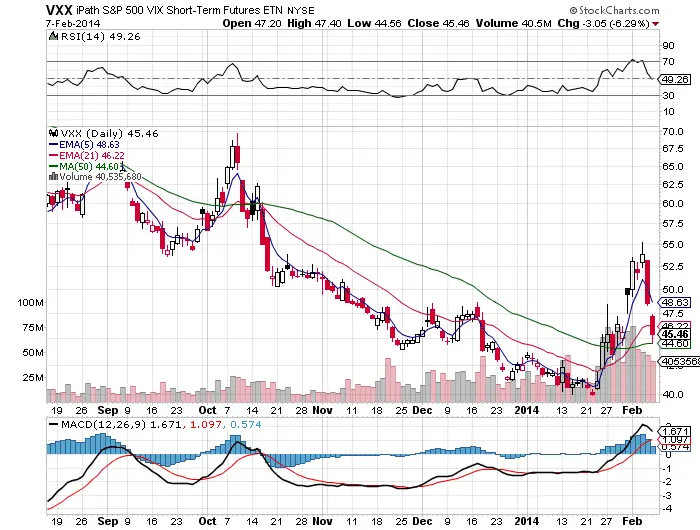Click the Open 47.20 value

click(252, 23)
